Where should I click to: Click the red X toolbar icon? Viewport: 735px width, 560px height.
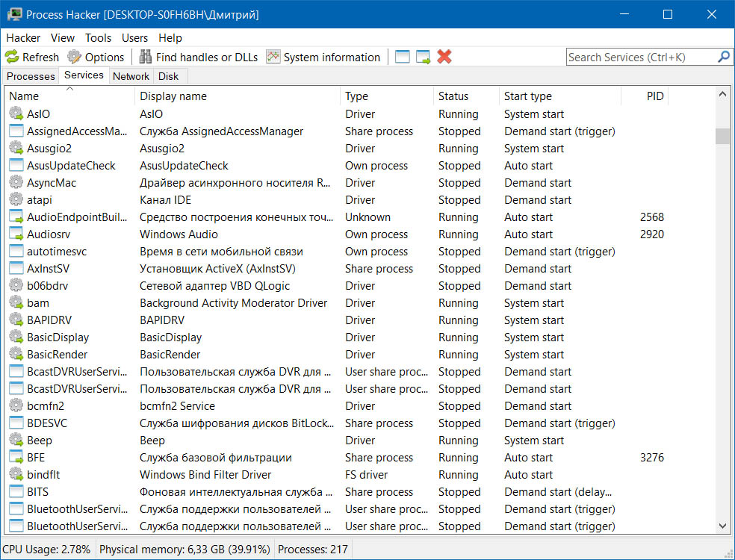pos(444,57)
